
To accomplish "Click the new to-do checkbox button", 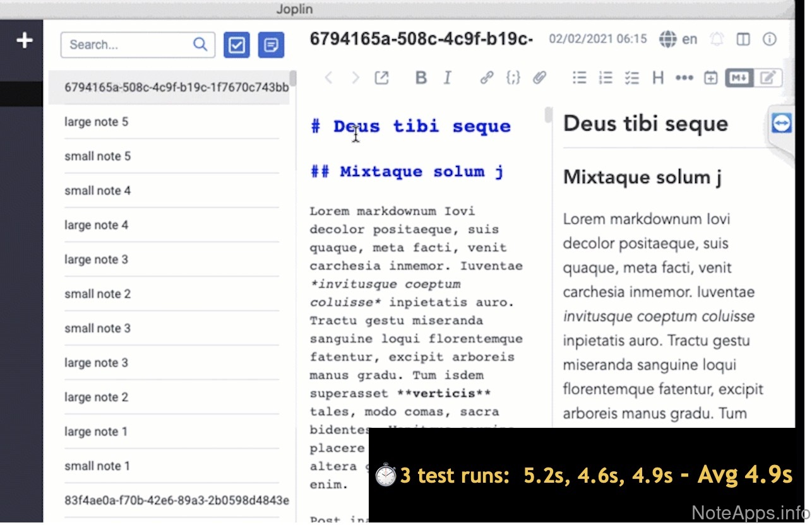I will click(237, 45).
